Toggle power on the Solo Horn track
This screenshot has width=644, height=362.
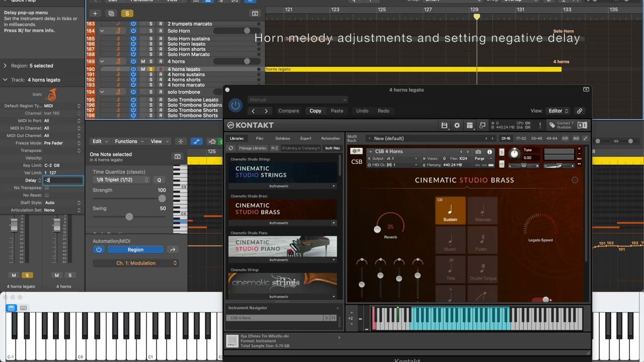133,31
